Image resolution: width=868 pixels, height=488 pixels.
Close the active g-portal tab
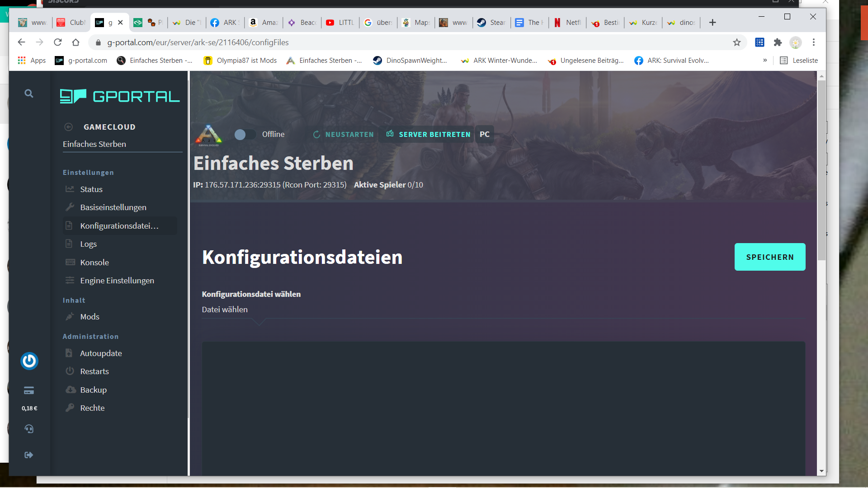click(120, 23)
